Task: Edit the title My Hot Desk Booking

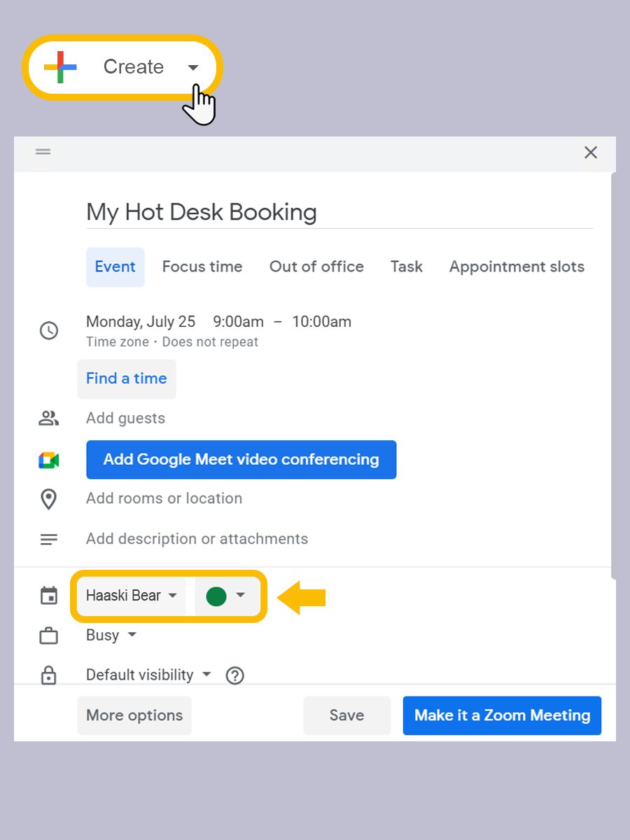Action: [339, 212]
